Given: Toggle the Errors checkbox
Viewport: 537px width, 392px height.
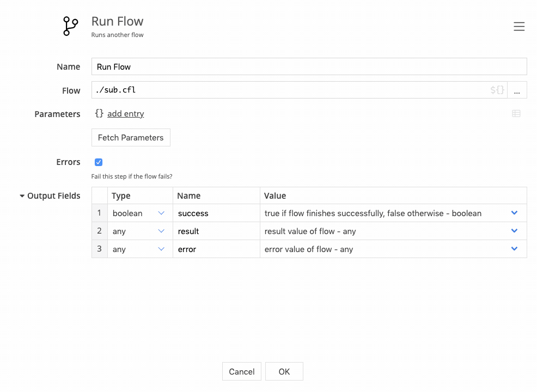Looking at the screenshot, I should 99,162.
